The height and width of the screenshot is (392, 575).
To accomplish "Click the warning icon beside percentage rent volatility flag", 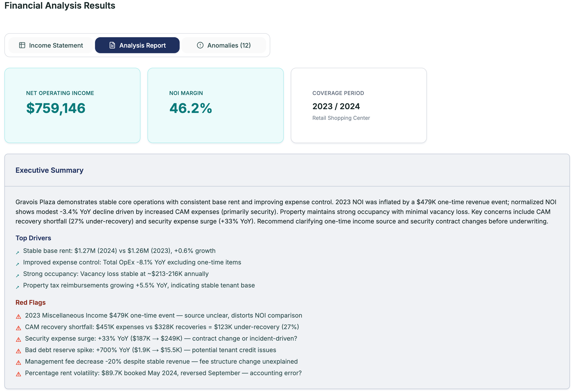I will point(18,373).
